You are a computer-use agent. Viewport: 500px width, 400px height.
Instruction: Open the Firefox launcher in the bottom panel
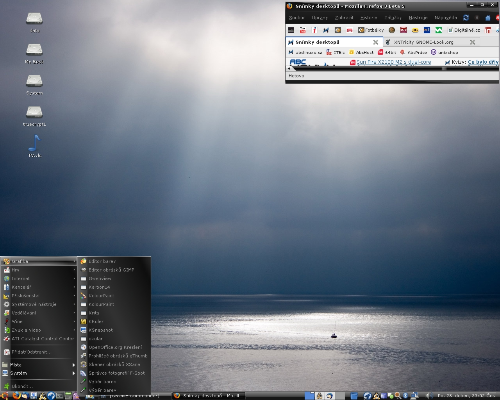(16, 396)
